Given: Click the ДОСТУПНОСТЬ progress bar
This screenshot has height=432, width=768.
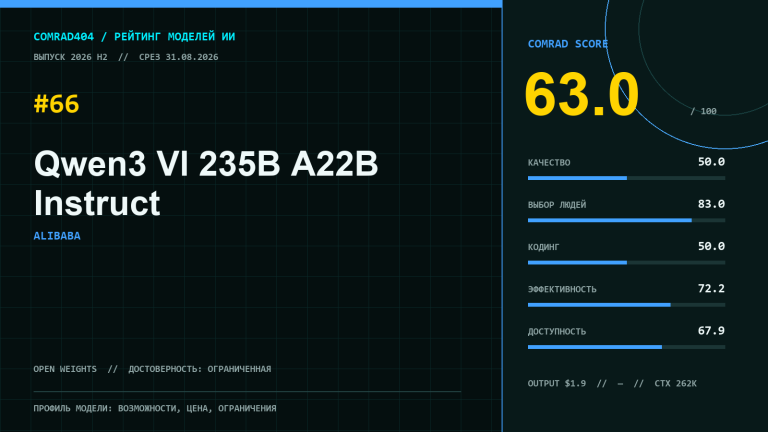Looking at the screenshot, I should (x=626, y=347).
